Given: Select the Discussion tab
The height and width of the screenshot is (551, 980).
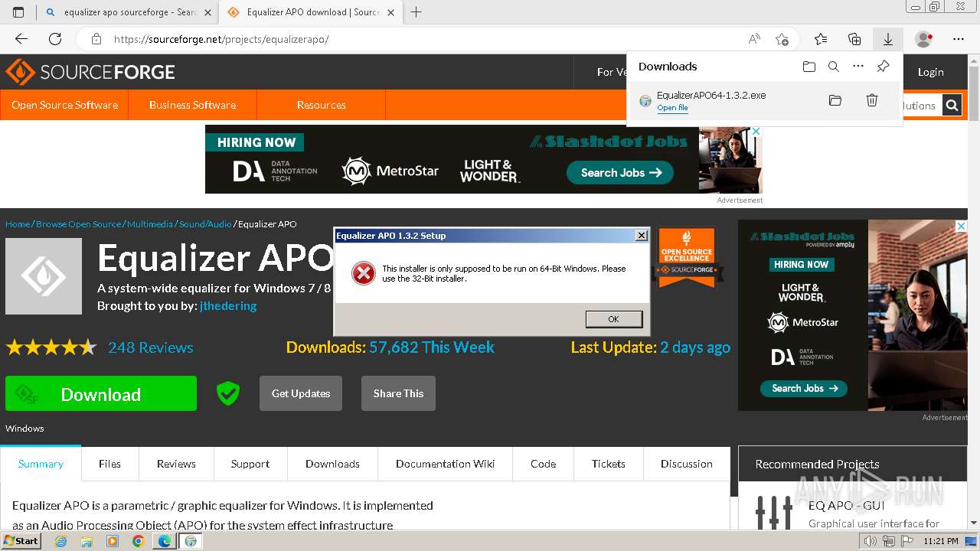Looking at the screenshot, I should point(687,464).
